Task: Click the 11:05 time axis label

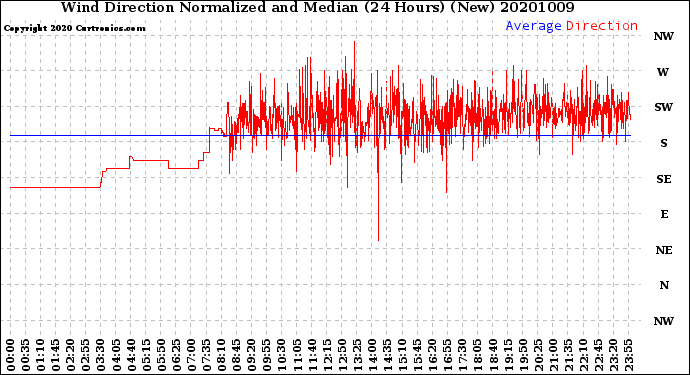Action: click(x=297, y=355)
